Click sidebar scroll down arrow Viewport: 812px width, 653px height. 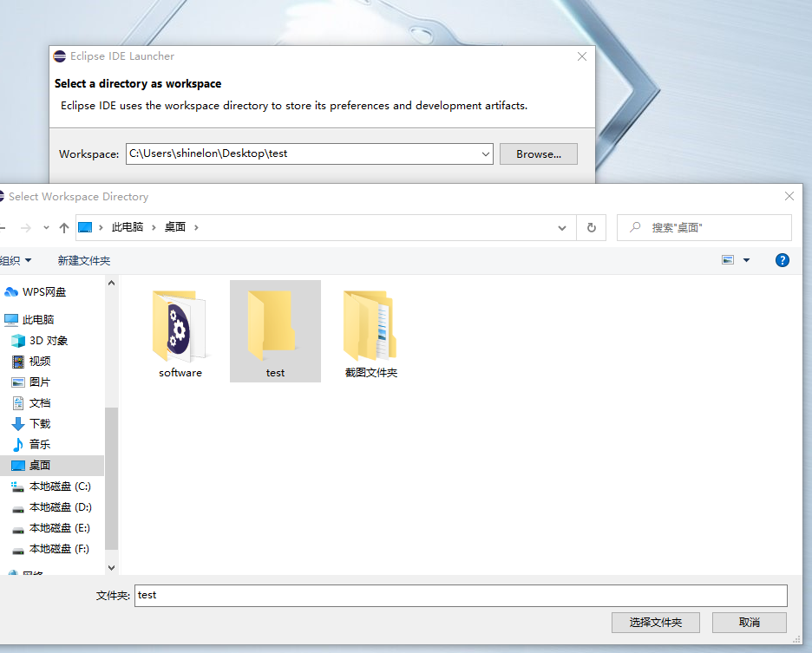(111, 568)
